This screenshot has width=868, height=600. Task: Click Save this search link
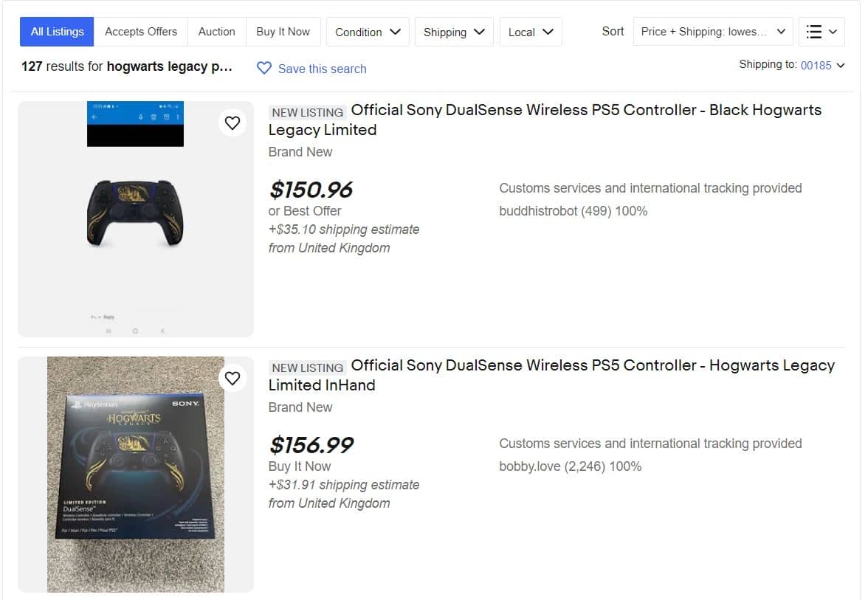pyautogui.click(x=322, y=69)
